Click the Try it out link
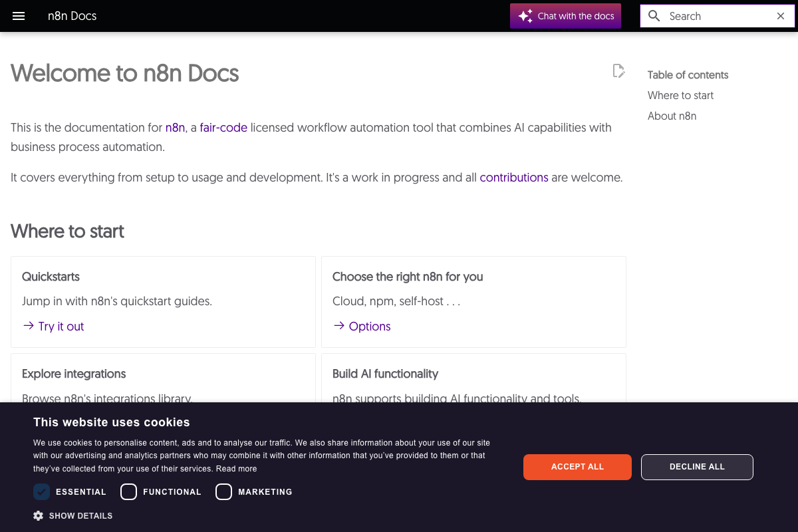The image size is (798, 532). click(61, 326)
